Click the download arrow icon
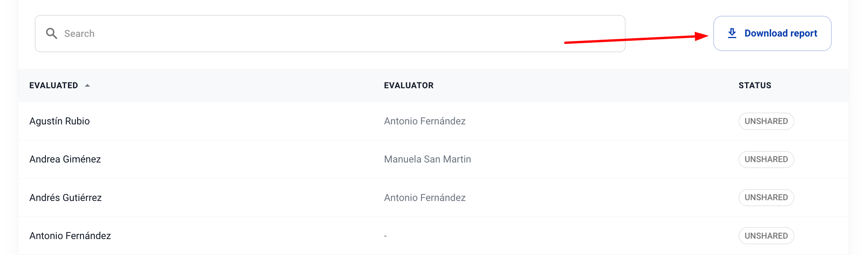 tap(732, 33)
